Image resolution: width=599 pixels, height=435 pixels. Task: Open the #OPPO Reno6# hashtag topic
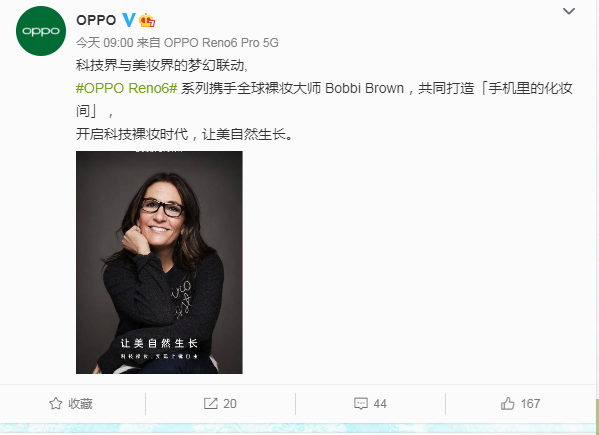coord(126,88)
